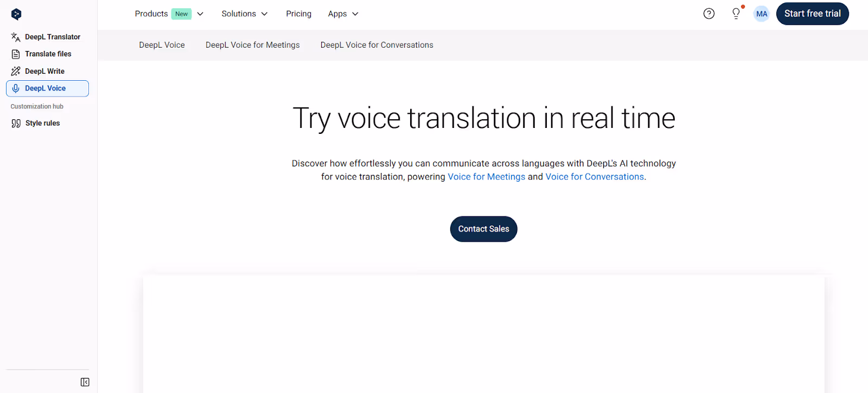Click the Start free trial button

(x=813, y=14)
